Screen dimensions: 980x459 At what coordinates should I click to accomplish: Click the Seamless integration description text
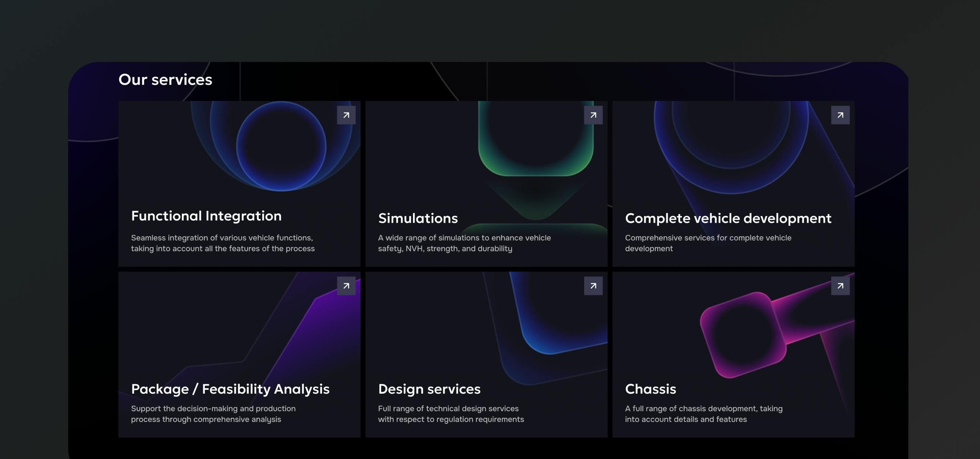click(x=222, y=243)
